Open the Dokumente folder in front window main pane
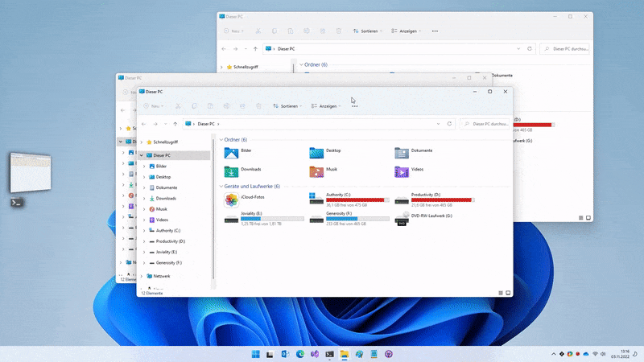 pyautogui.click(x=401, y=153)
